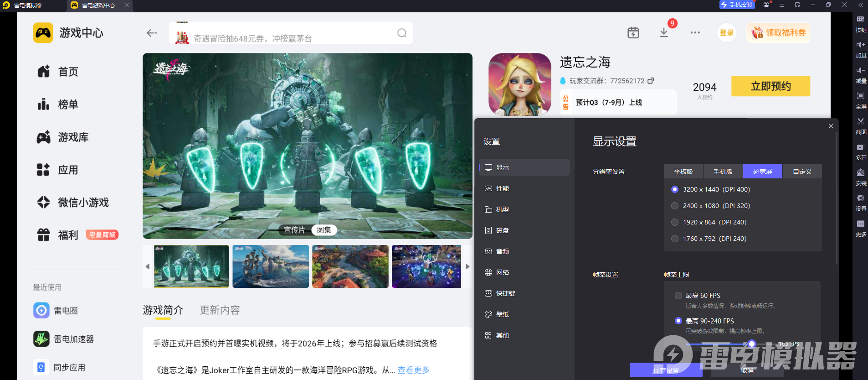The image size is (868, 380).
Task: Open the 查看更多 link in game intro
Action: pyautogui.click(x=414, y=370)
